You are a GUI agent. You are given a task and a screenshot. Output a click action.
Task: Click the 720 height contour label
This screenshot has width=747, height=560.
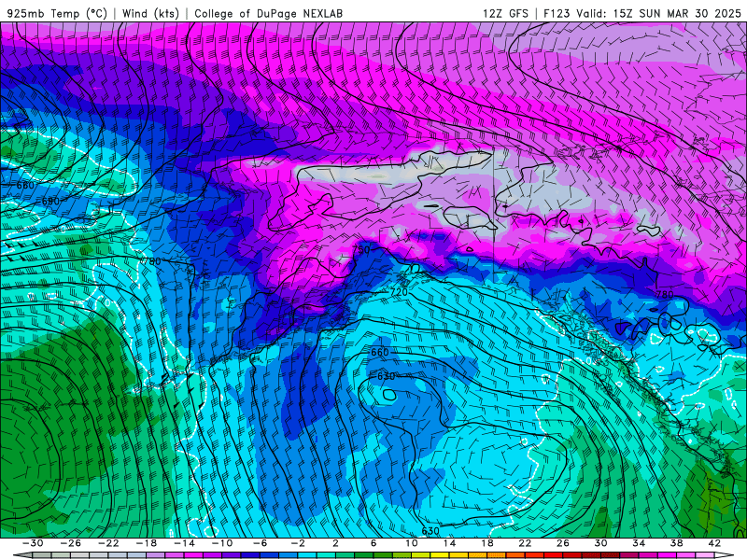399,292
